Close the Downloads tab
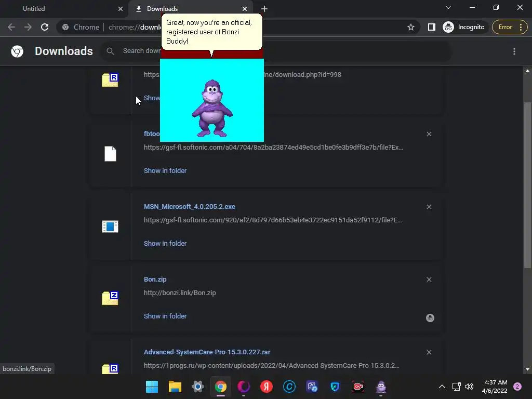The width and height of the screenshot is (532, 399). click(x=245, y=9)
